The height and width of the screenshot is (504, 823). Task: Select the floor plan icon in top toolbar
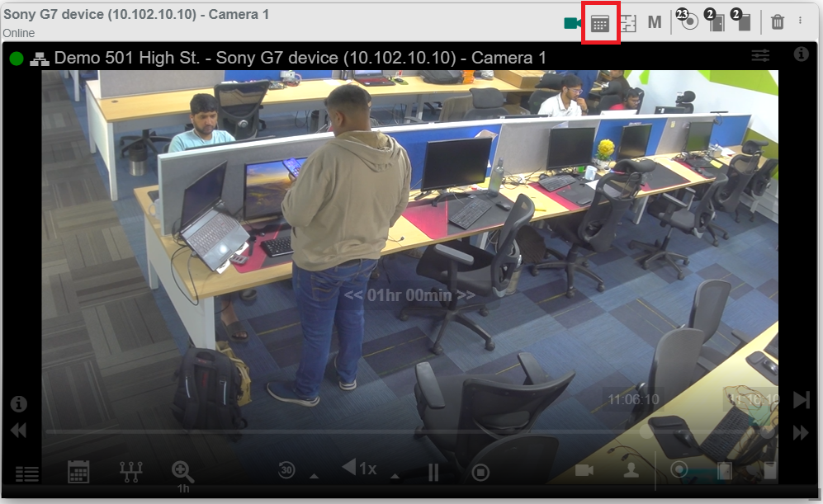point(629,22)
